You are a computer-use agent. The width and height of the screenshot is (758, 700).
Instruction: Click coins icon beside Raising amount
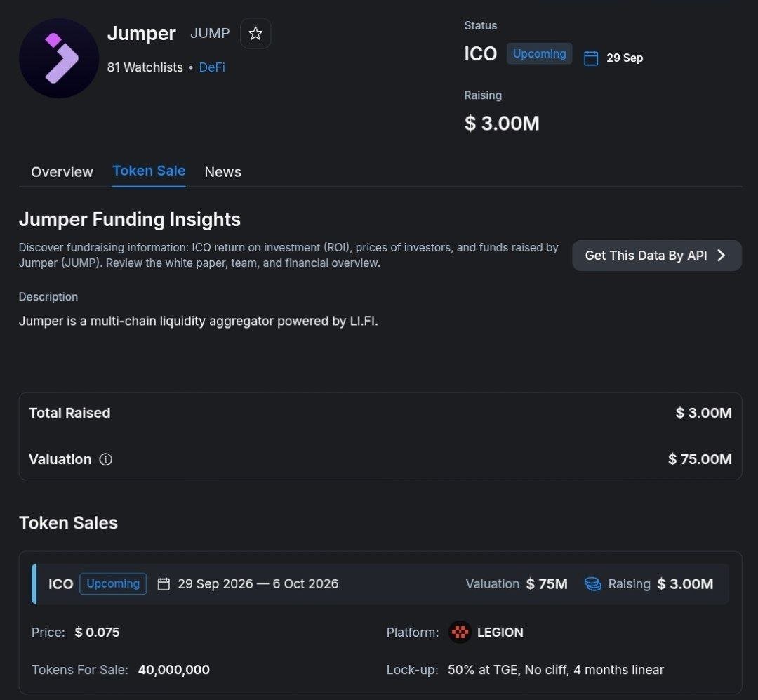point(592,584)
